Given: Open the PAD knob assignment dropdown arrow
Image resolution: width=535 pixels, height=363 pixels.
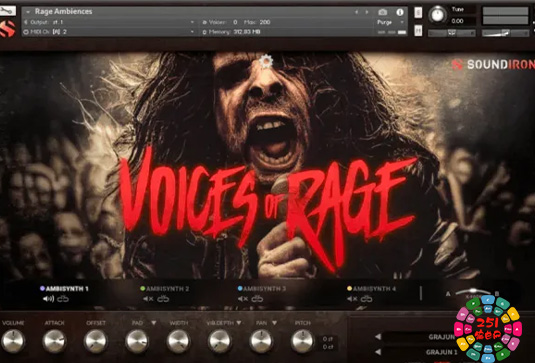Looking at the screenshot, I should pyautogui.click(x=154, y=323).
